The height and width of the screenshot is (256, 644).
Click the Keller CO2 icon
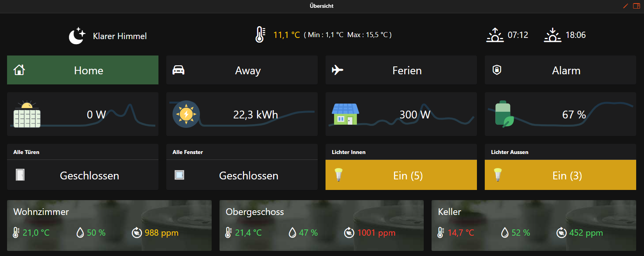point(561,233)
